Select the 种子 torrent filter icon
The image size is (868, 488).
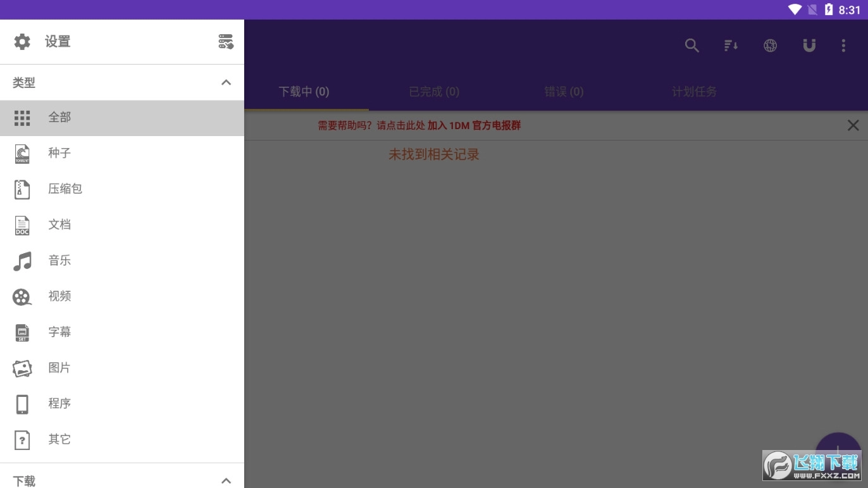[x=22, y=153]
